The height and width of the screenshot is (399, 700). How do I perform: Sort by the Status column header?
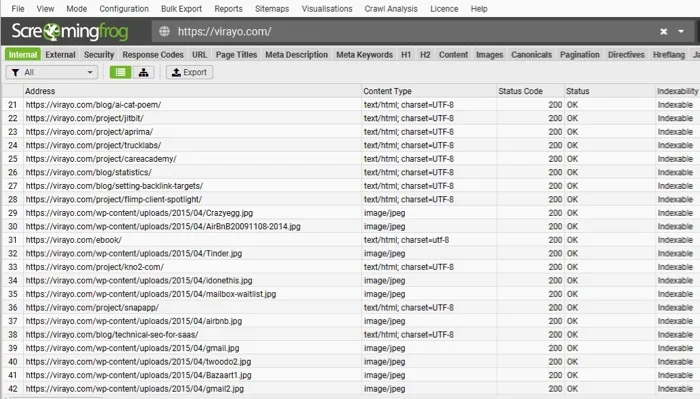click(x=610, y=91)
